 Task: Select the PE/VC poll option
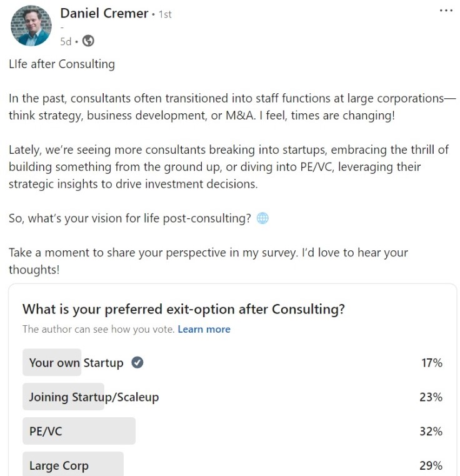pyautogui.click(x=232, y=431)
